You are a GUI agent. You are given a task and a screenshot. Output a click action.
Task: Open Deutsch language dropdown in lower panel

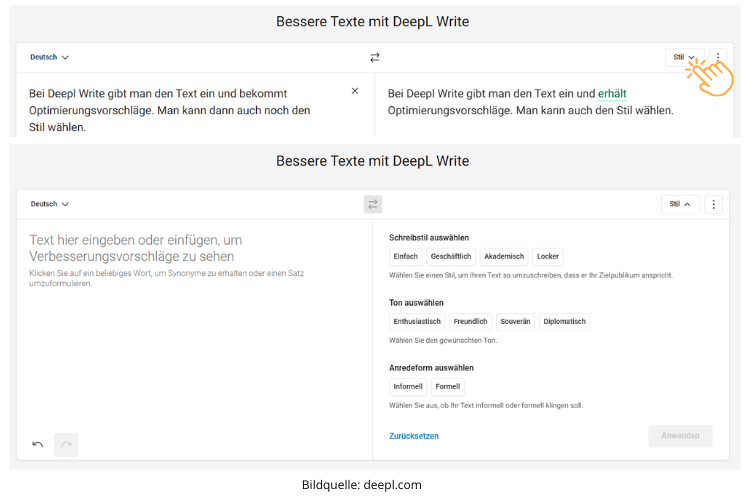pyautogui.click(x=49, y=204)
